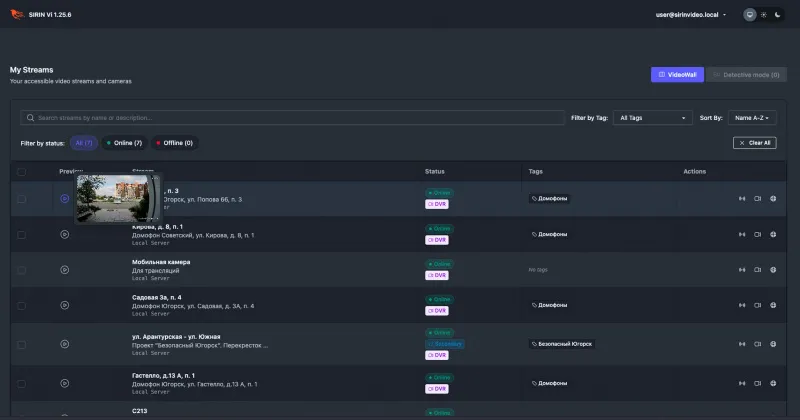The image size is (800, 420).
Task: Click the Detective mode (0) button
Action: (x=746, y=75)
